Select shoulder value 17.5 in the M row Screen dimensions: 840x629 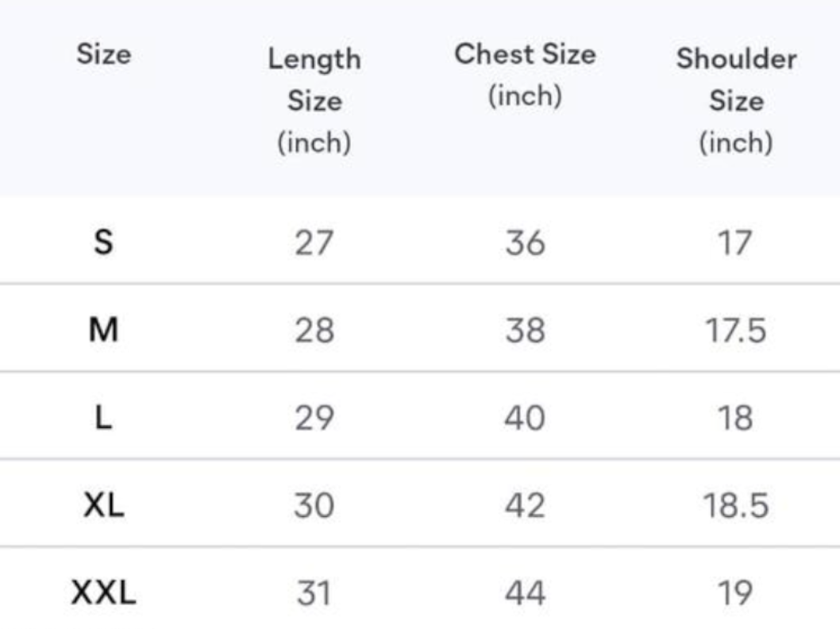pyautogui.click(x=736, y=330)
